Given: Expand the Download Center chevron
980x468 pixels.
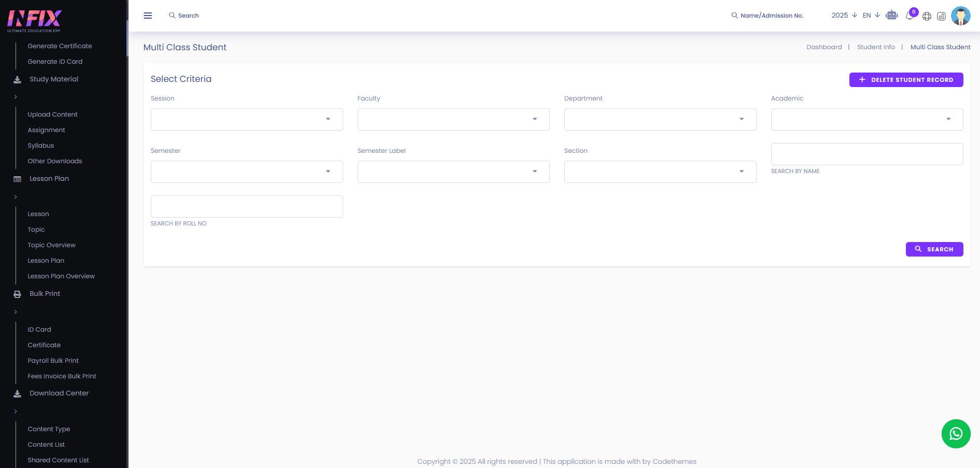Looking at the screenshot, I should pos(16,412).
